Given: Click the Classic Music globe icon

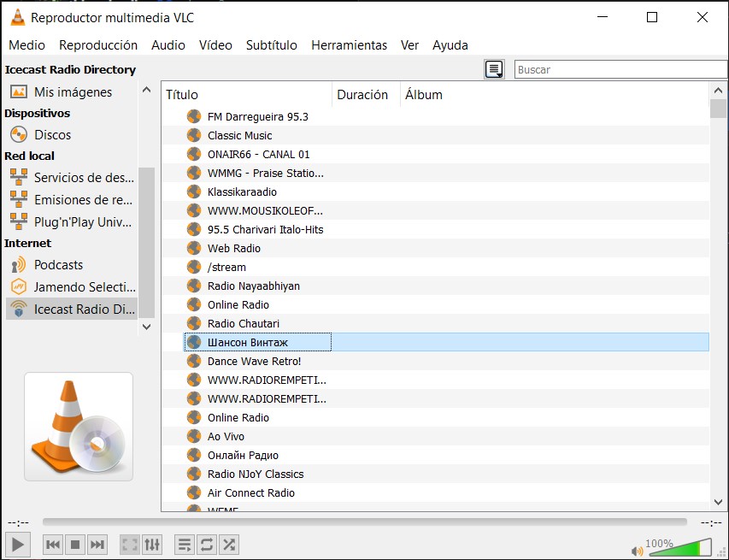Looking at the screenshot, I should coord(194,135).
